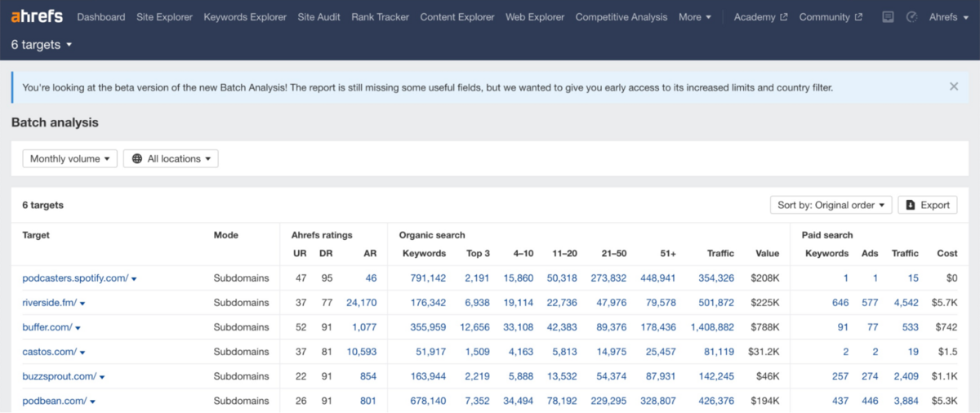Click riverside.fm paid traffic 4,542
The image size is (980, 413).
click(906, 303)
